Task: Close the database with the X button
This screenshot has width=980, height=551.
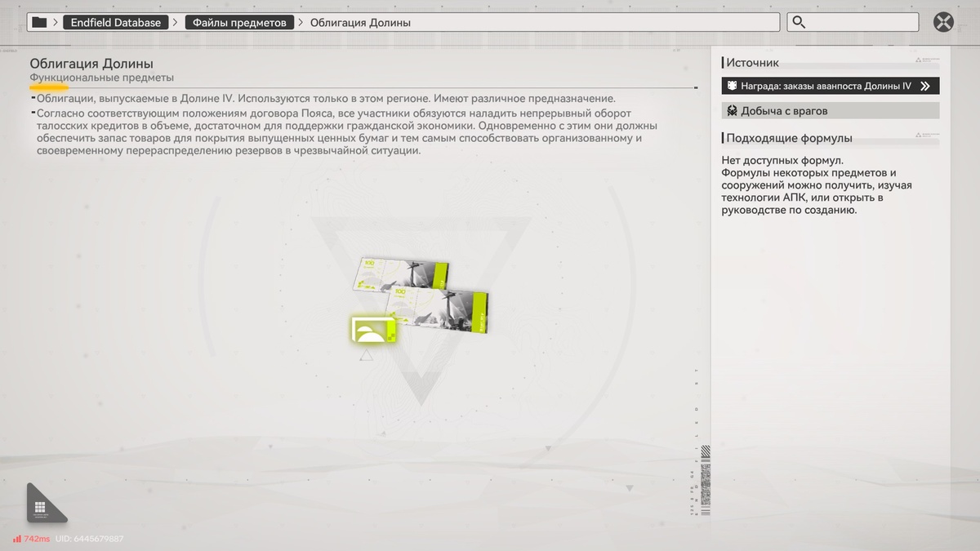Action: click(x=944, y=22)
